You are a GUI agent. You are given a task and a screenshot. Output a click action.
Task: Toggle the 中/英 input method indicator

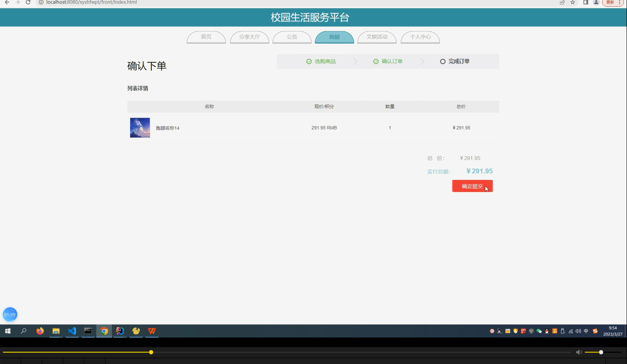tap(586, 331)
